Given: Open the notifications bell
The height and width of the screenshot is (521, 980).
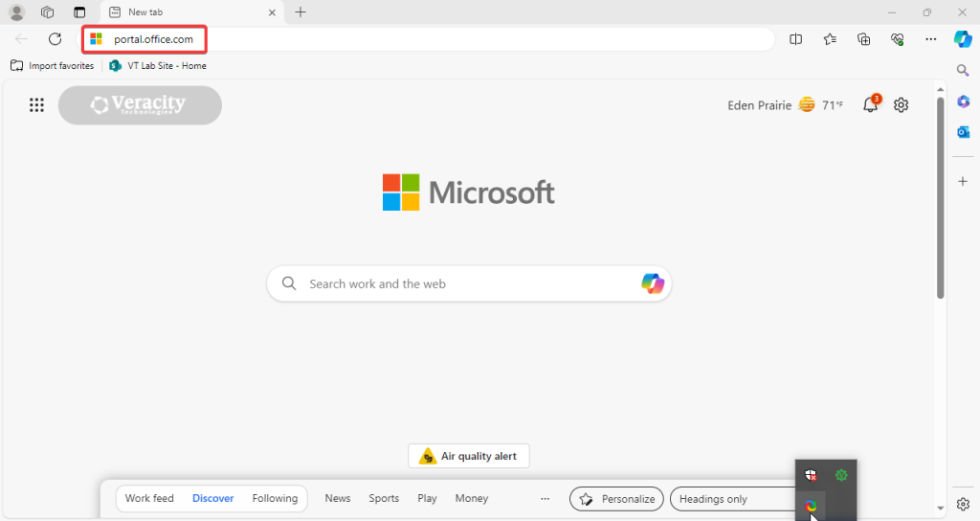Looking at the screenshot, I should click(x=870, y=105).
